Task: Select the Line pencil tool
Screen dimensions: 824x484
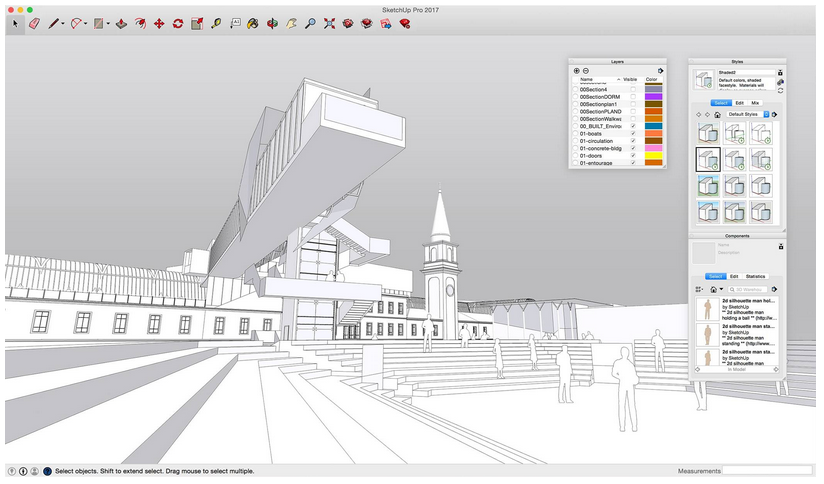Action: coord(53,24)
